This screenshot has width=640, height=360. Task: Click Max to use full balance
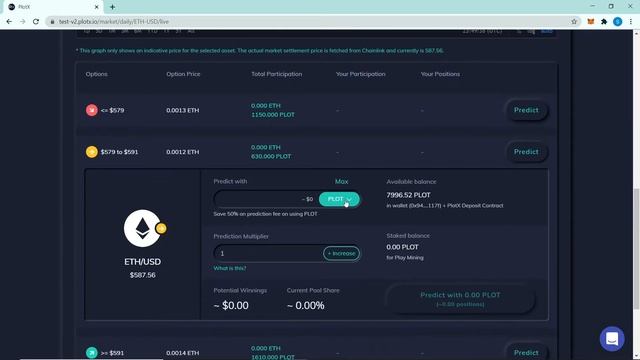(342, 182)
